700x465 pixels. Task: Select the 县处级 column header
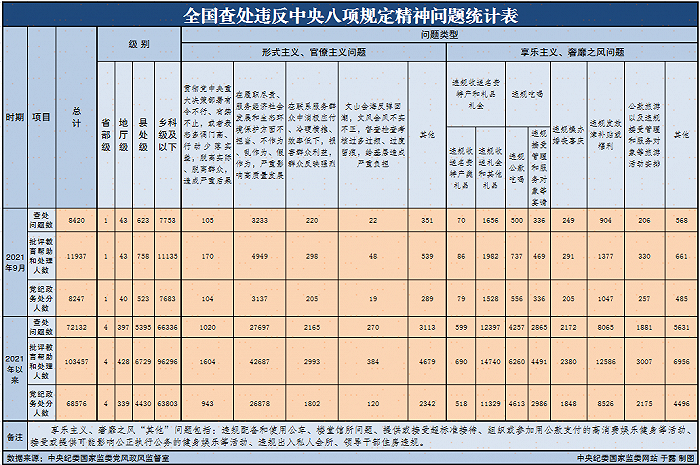[x=141, y=132]
